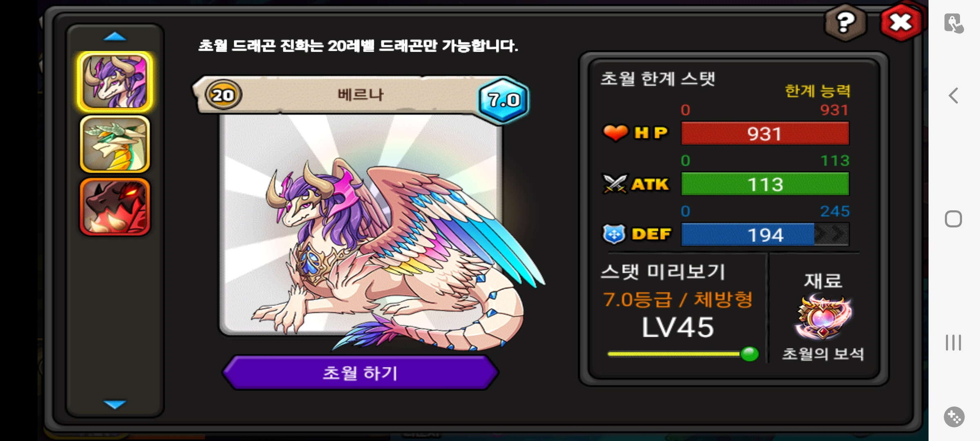Click the green level preview slider knob
Screen dimensions: 980x441
pyautogui.click(x=749, y=354)
